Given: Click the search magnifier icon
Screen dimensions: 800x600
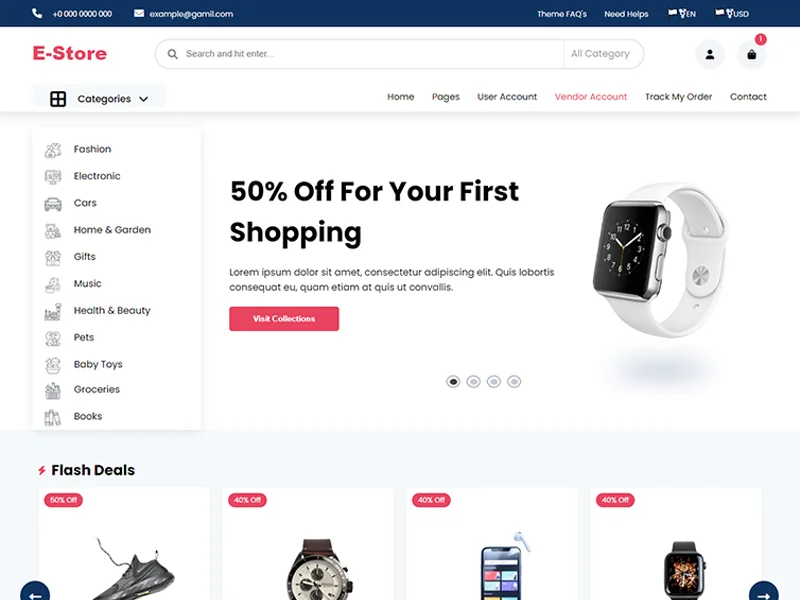Looking at the screenshot, I should click(x=172, y=54).
